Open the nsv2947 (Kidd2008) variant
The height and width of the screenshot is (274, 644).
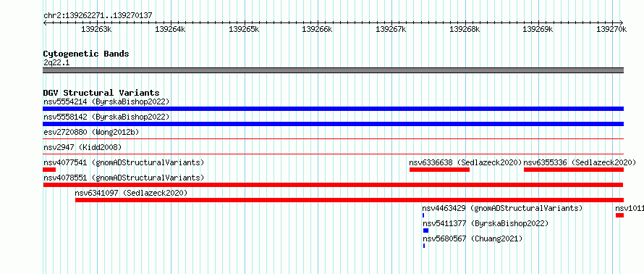pos(82,147)
